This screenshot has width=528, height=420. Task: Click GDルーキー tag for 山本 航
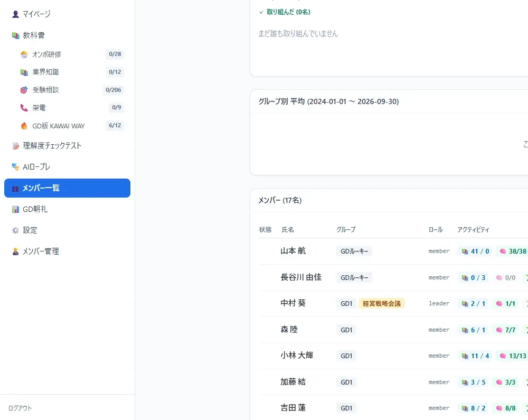[354, 251]
